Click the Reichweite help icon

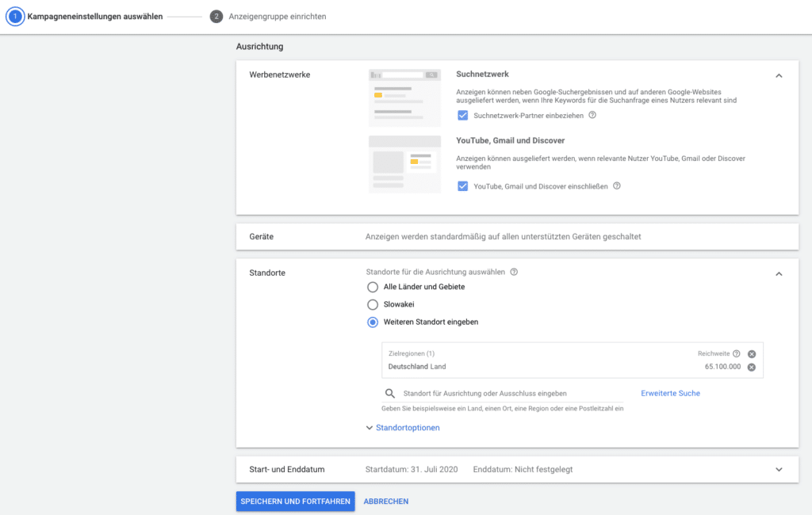(737, 353)
